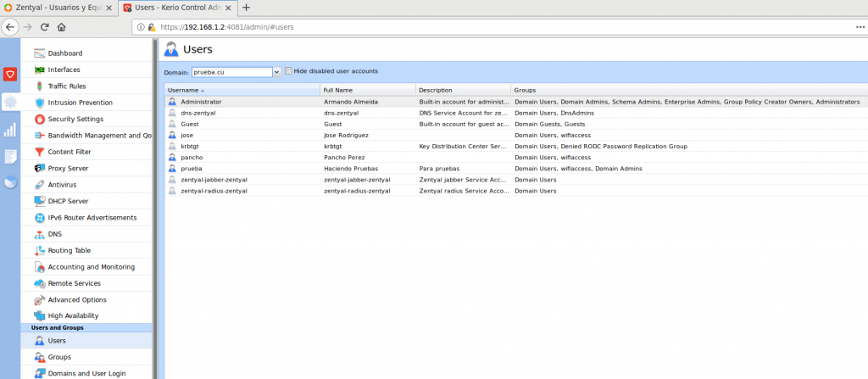The height and width of the screenshot is (379, 868).
Task: Click the user icon beside jose
Action: tap(172, 135)
